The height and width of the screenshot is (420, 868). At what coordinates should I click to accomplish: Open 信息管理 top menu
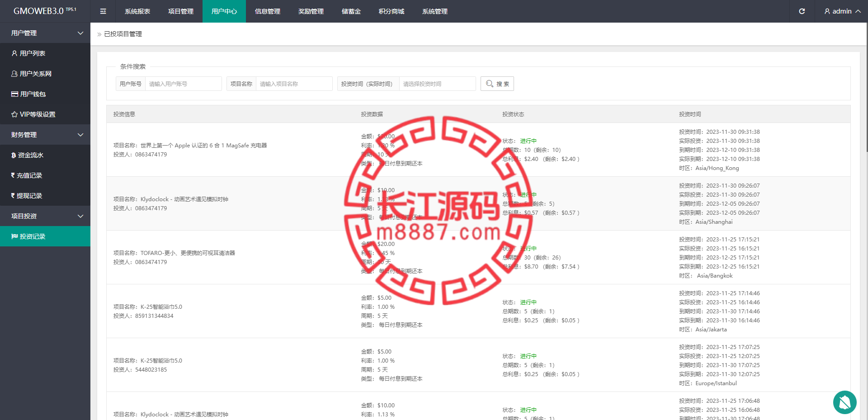point(268,11)
